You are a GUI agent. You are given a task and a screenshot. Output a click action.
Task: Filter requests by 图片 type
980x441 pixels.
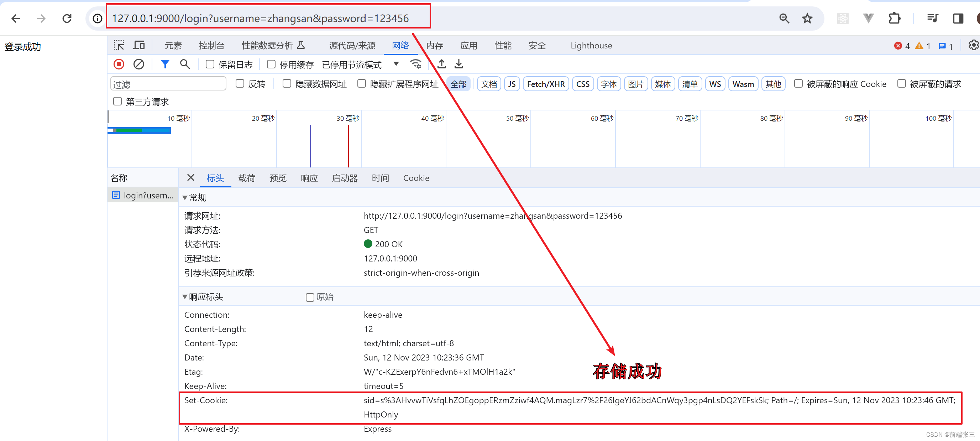click(x=635, y=84)
